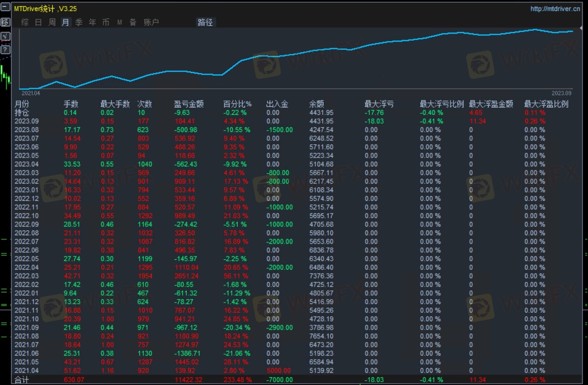Switch to the 账户 account tab
This screenshot has width=588, height=385.
[151, 22]
